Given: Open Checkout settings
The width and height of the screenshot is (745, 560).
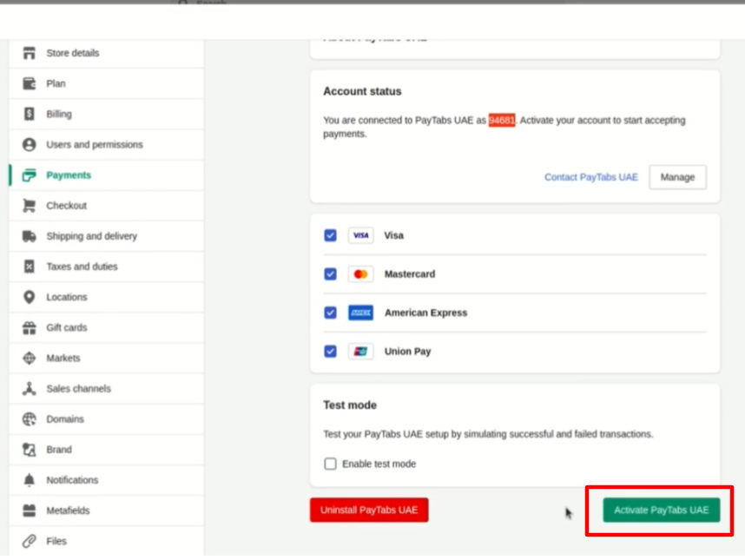Looking at the screenshot, I should 107,206.
